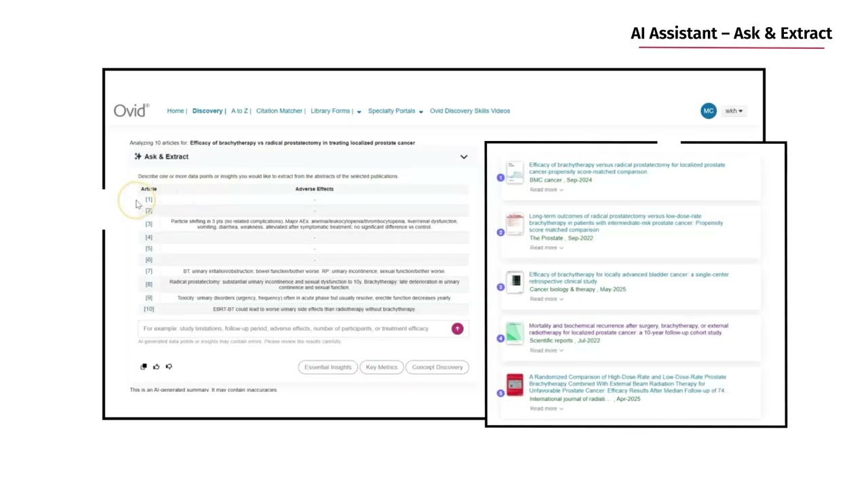Click the Ask & Extract sparkle icon
This screenshot has width=868, height=488.
click(138, 157)
